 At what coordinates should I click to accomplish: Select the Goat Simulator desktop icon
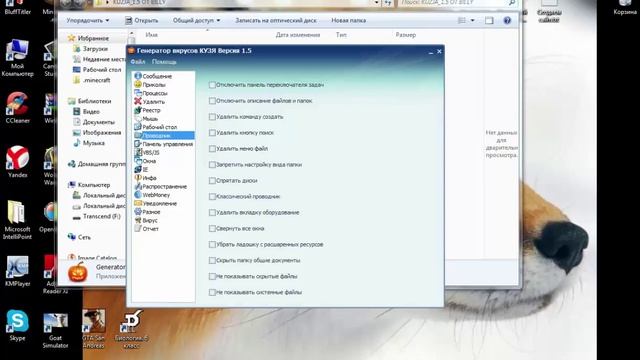click(x=56, y=330)
